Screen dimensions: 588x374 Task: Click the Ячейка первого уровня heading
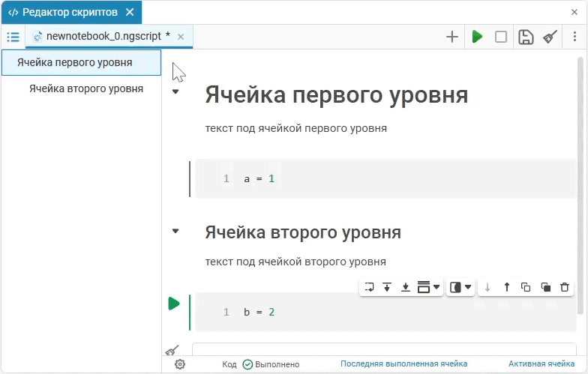point(336,94)
